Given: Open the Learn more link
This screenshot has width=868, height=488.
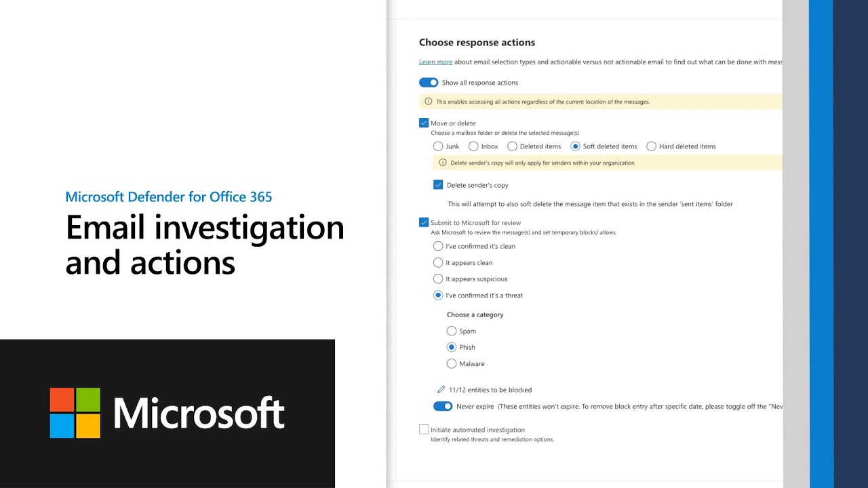Looking at the screenshot, I should click(435, 62).
